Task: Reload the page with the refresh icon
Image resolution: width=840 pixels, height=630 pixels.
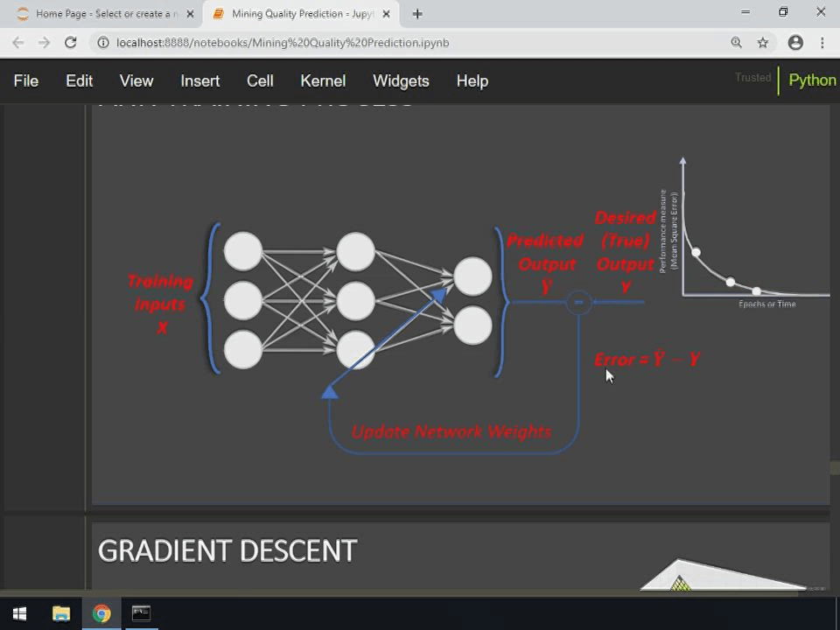Action: coord(70,42)
